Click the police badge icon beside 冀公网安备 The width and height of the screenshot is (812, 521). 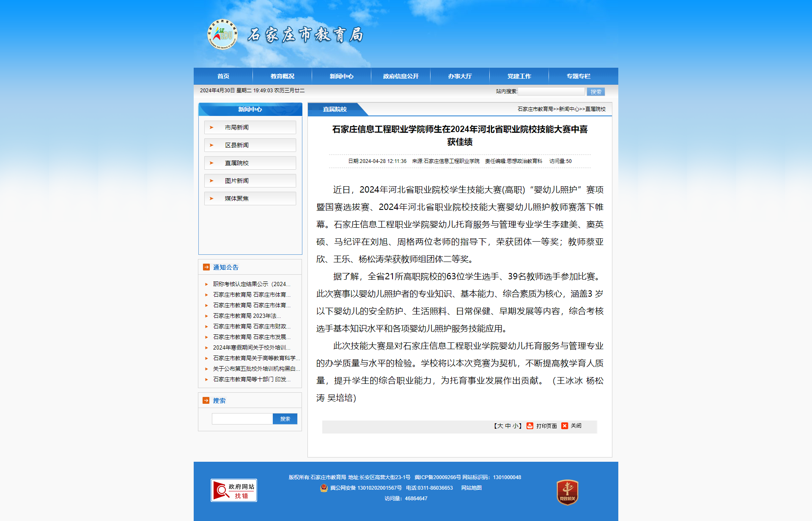324,488
